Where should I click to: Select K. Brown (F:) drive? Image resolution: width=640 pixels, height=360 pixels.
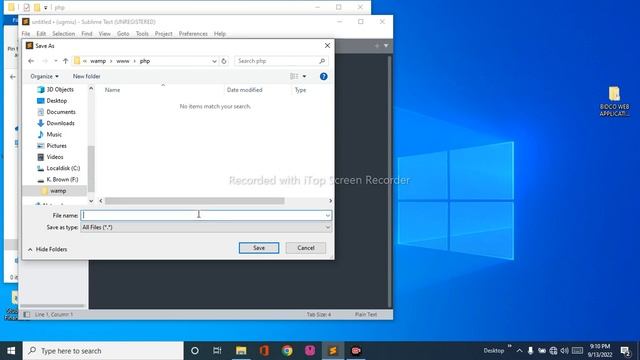click(58, 179)
